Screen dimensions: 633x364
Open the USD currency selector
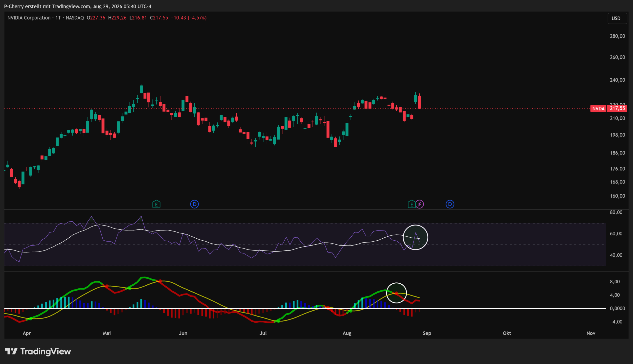point(617,18)
